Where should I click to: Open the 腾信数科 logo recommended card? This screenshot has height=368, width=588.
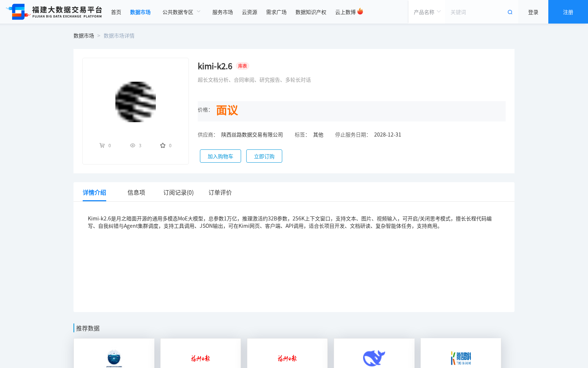(461, 353)
